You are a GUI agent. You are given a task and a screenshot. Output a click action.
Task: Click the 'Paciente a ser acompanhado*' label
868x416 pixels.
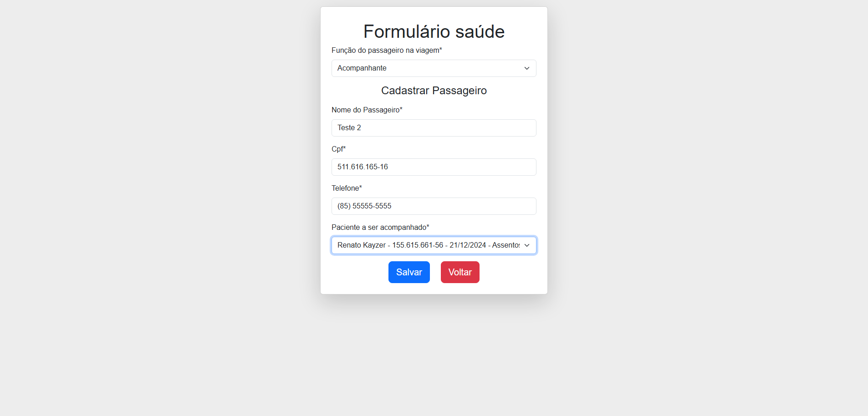380,227
